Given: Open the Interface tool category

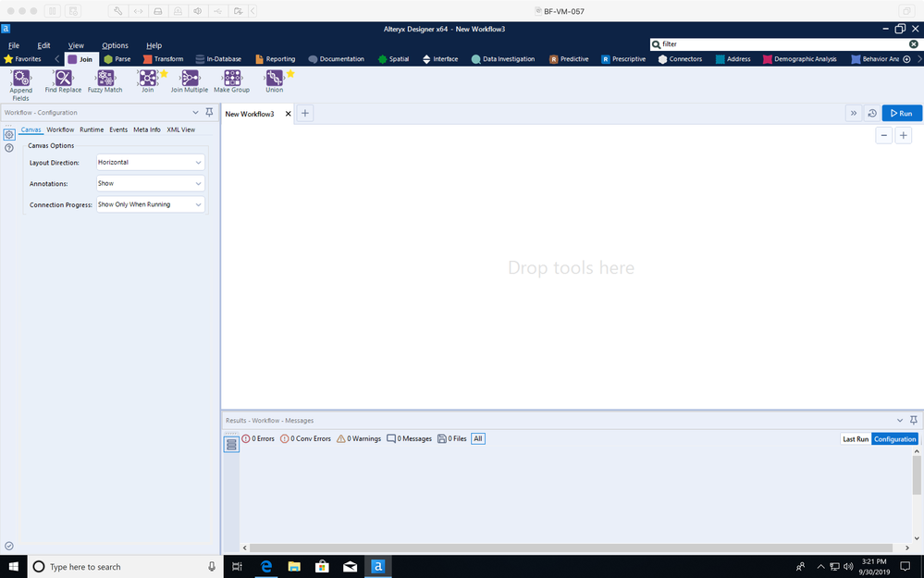Looking at the screenshot, I should pyautogui.click(x=440, y=59).
